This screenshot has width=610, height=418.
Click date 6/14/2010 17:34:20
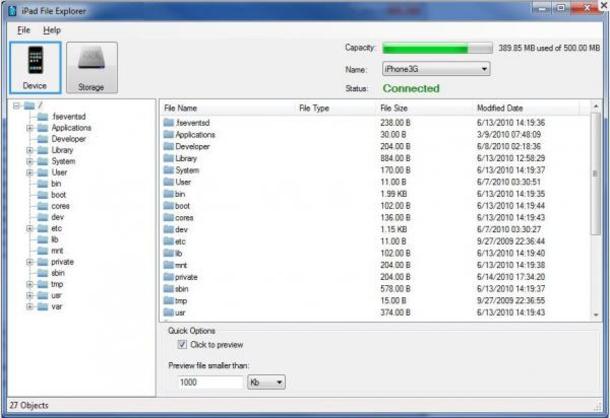(x=511, y=277)
